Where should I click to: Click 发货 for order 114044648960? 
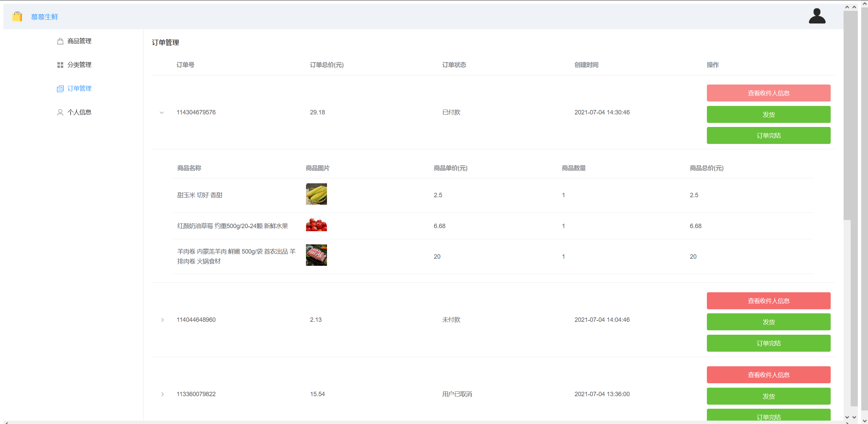(769, 322)
